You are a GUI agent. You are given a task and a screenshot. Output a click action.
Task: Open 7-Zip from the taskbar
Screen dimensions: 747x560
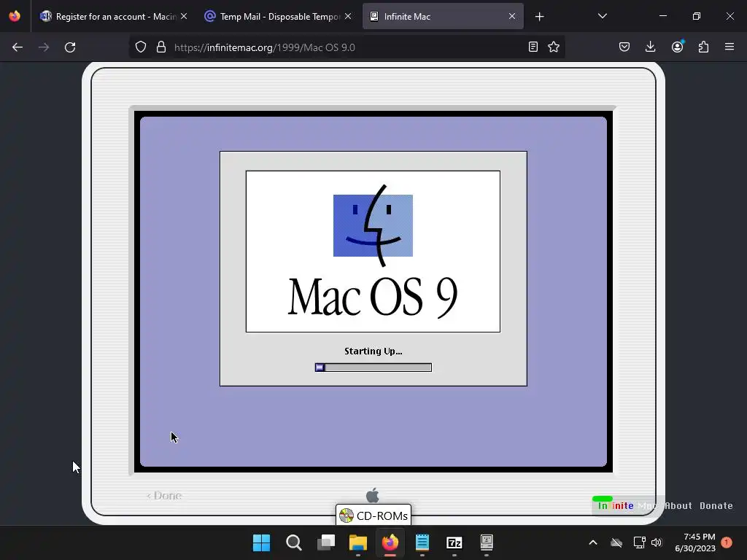[x=454, y=542]
